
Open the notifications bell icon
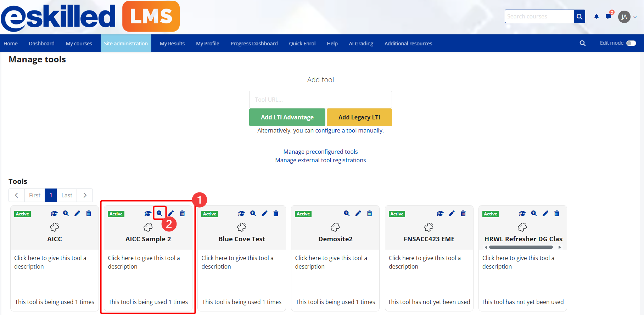[597, 17]
